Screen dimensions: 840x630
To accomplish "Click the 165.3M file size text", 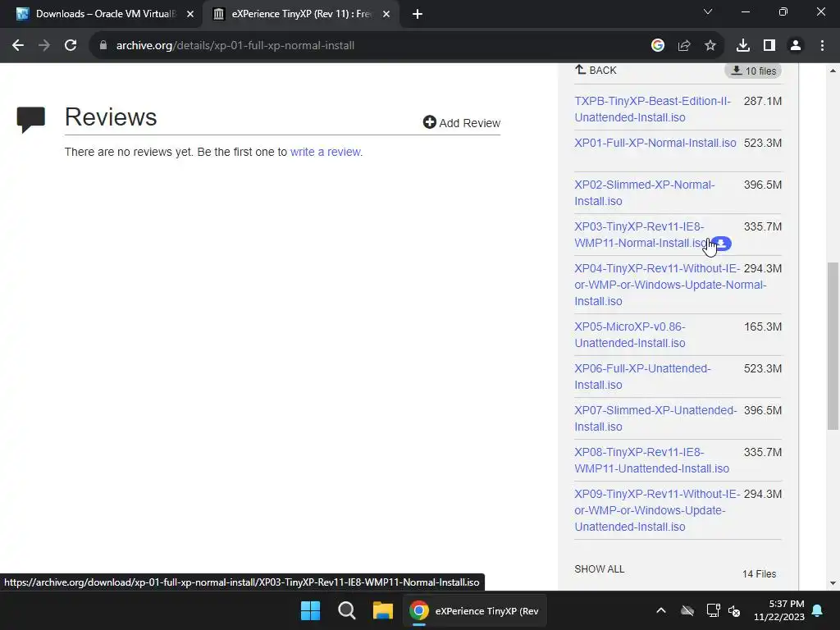I will (x=763, y=326).
